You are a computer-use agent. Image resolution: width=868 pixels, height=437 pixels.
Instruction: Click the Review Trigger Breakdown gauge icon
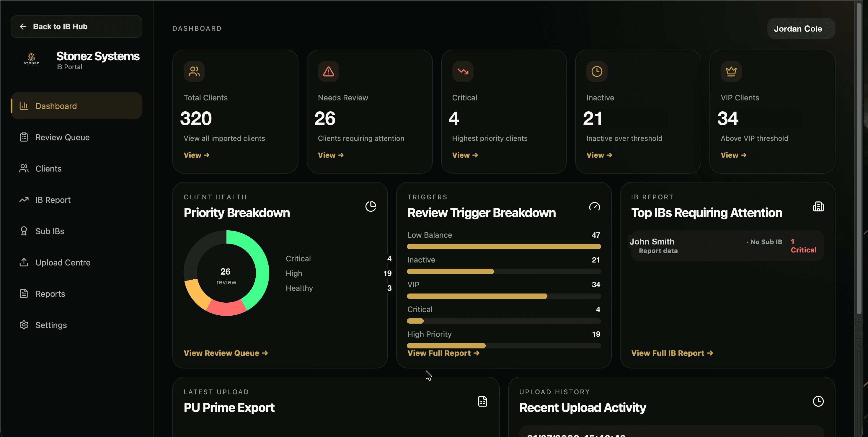(594, 206)
